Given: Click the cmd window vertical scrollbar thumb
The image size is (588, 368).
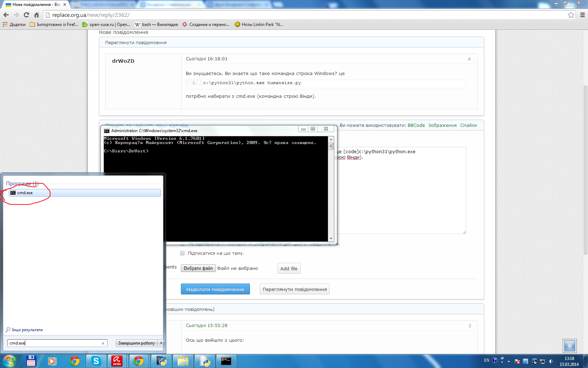Looking at the screenshot, I should (x=331, y=146).
